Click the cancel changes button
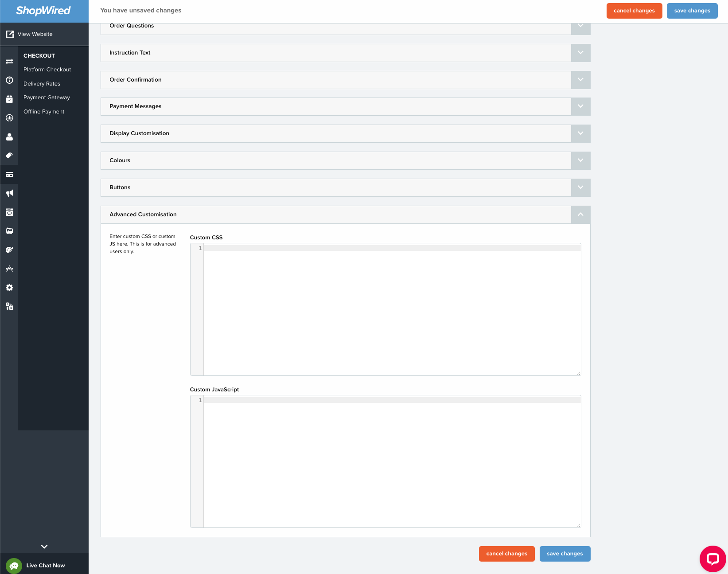Image resolution: width=728 pixels, height=574 pixels. pyautogui.click(x=634, y=11)
